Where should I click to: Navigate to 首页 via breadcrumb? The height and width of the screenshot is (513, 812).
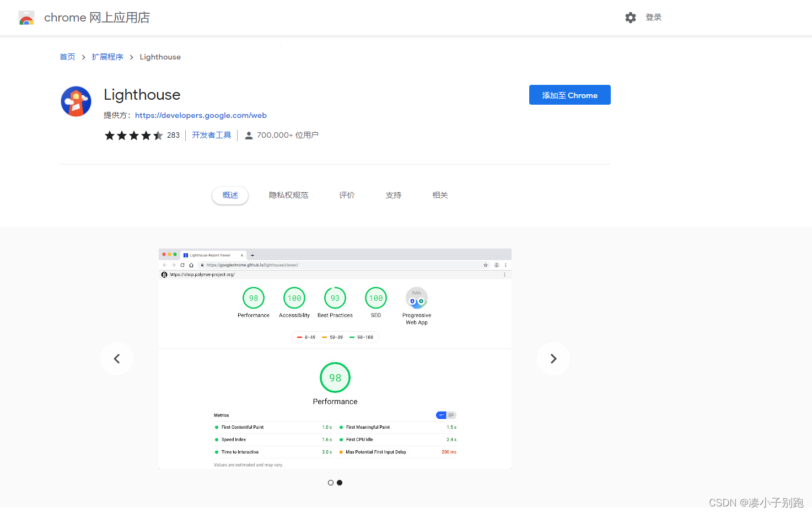[67, 57]
